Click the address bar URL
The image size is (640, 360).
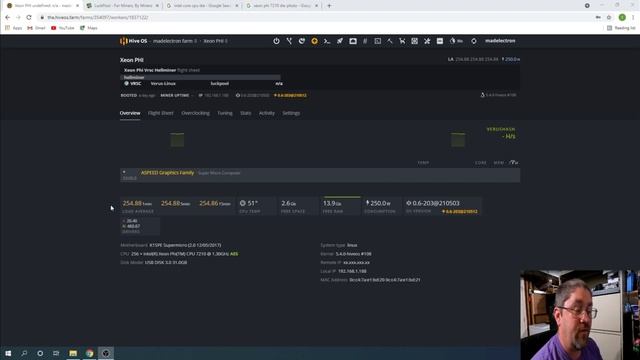click(x=98, y=18)
